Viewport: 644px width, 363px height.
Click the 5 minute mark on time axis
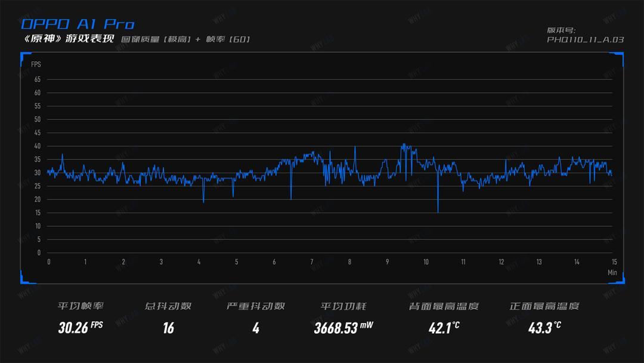(x=237, y=262)
